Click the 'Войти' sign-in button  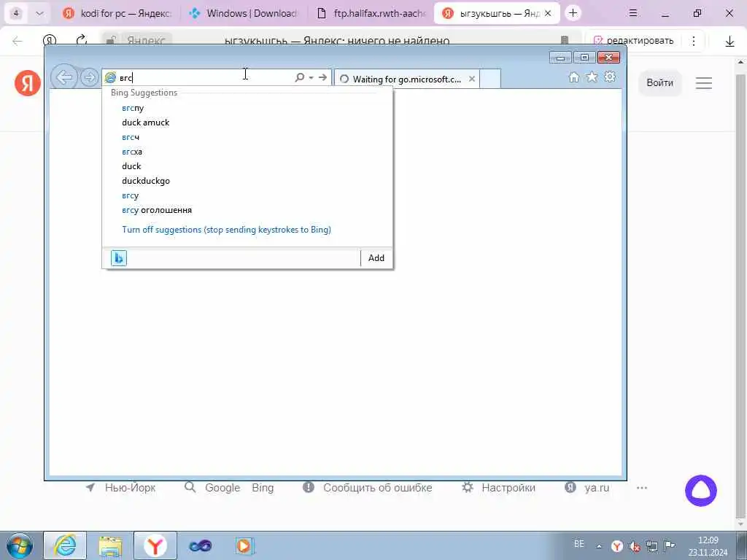pos(659,83)
